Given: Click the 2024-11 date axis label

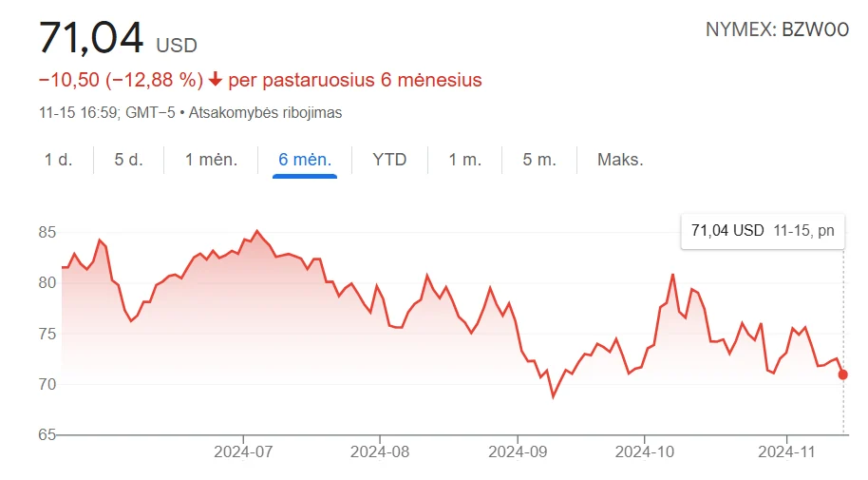Looking at the screenshot, I should pos(786,451).
